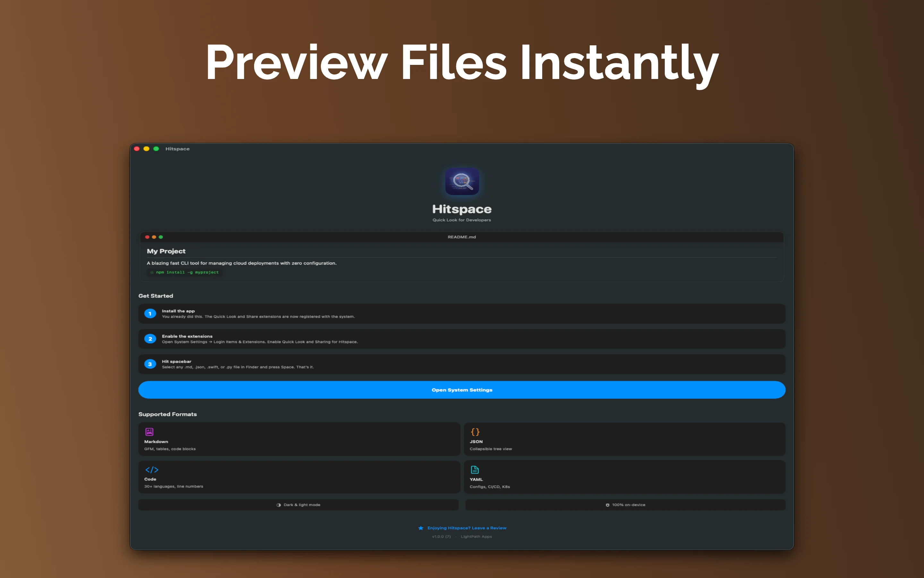Image resolution: width=924 pixels, height=578 pixels.
Task: Click the Markdown format icon
Action: tap(149, 432)
